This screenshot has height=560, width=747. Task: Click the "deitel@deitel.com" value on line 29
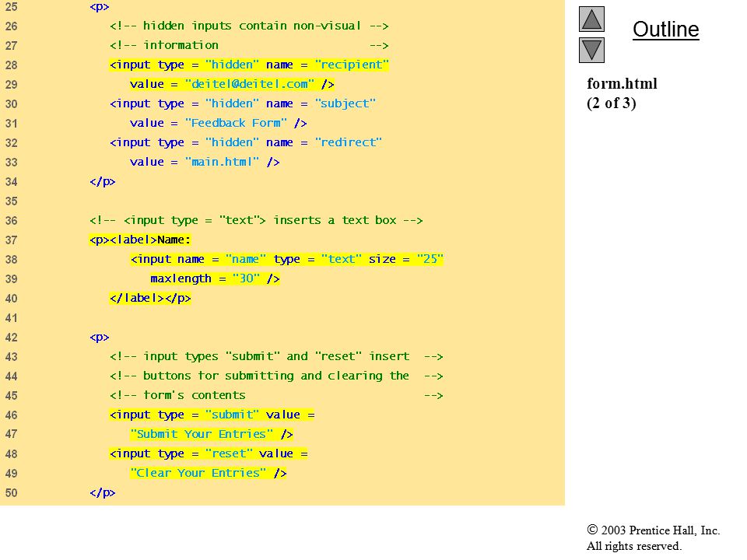click(x=250, y=84)
